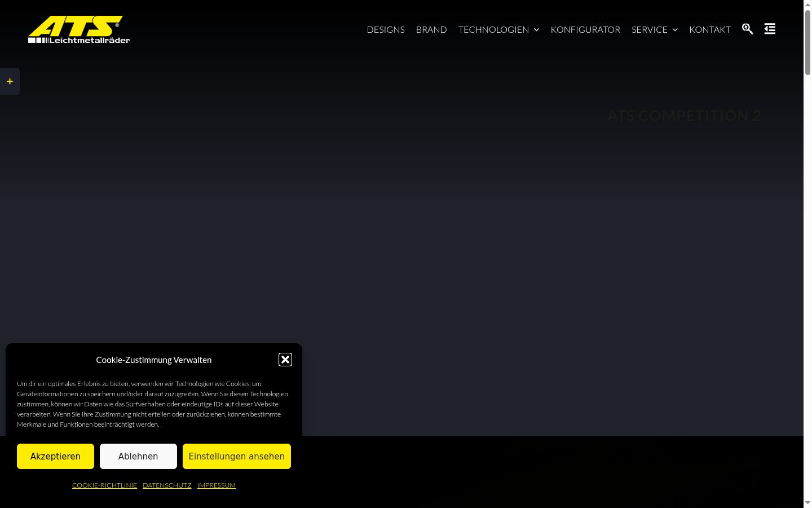Click the Cookie-Zustimmung Verwalten title
812x508 pixels.
(x=154, y=360)
